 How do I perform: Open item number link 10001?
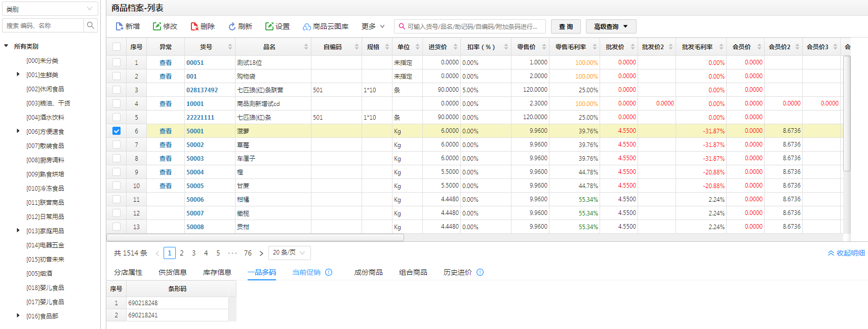195,103
